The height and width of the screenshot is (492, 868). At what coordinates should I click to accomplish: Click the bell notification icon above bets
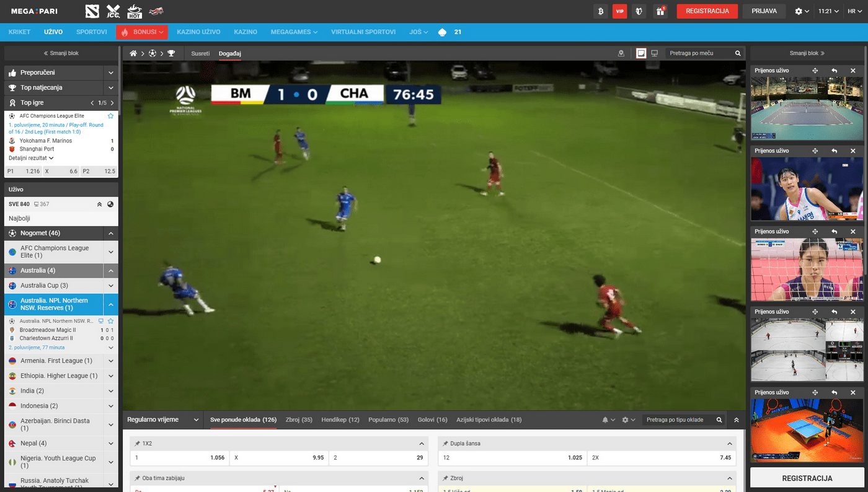click(605, 420)
